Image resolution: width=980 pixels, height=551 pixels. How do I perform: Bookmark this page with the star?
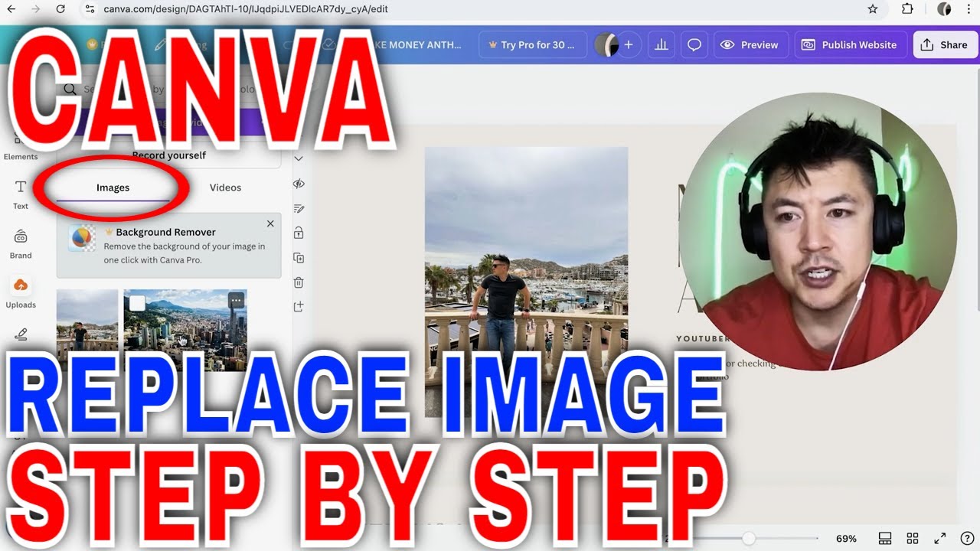[873, 9]
